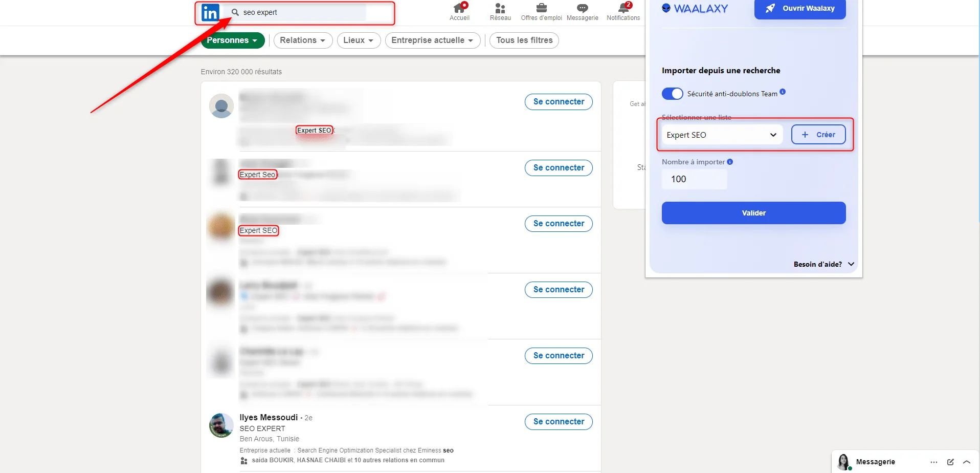Viewport: 980px width, 473px height.
Task: Click compose message icon in Messagerie bar
Action: click(950, 462)
